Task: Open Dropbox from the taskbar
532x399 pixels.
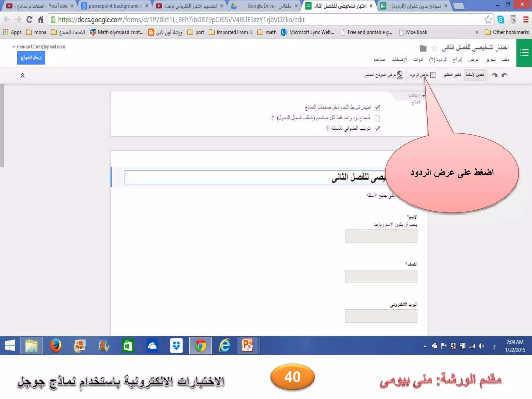Action: coord(176,346)
